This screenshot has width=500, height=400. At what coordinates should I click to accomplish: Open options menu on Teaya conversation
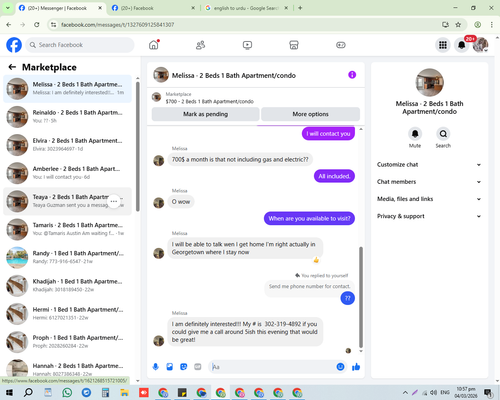pos(114,201)
